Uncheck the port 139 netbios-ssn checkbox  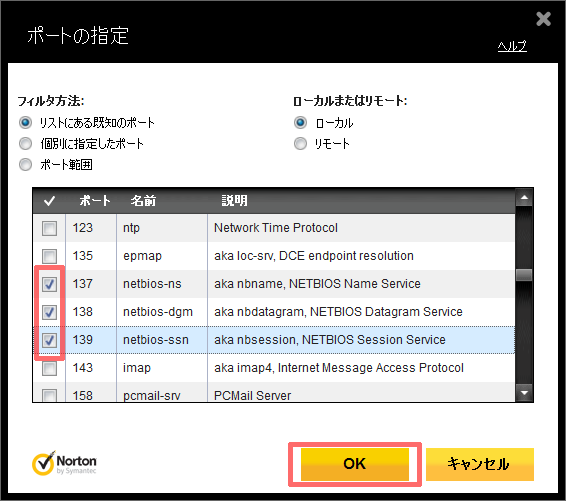(49, 340)
